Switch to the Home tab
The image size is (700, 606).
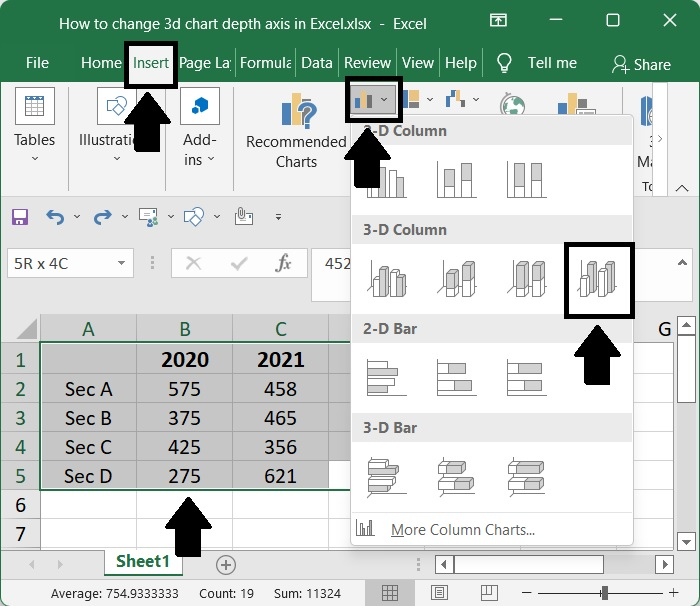[x=101, y=63]
